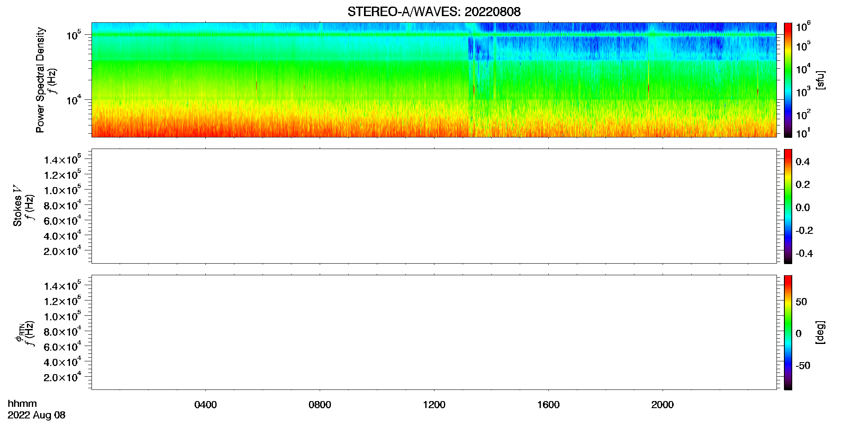This screenshot has height=447, width=868.
Task: Click the -50 tick on the degrees colorbar
Action: tap(803, 365)
